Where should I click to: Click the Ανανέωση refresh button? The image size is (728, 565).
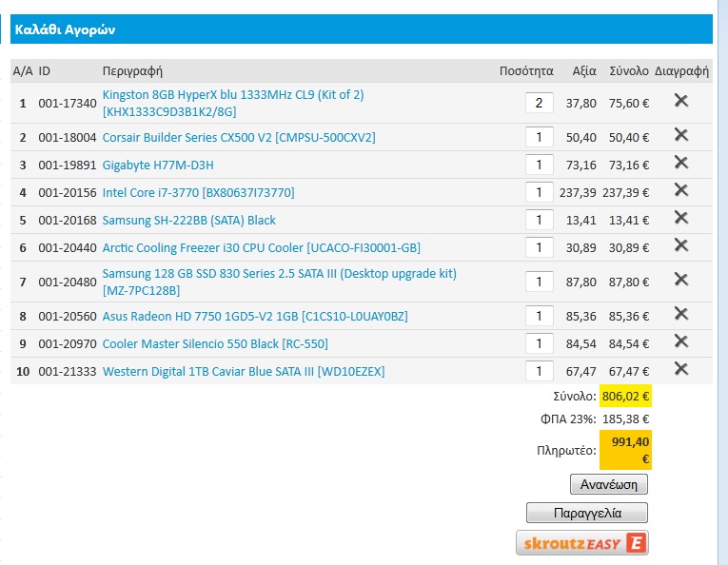609,484
